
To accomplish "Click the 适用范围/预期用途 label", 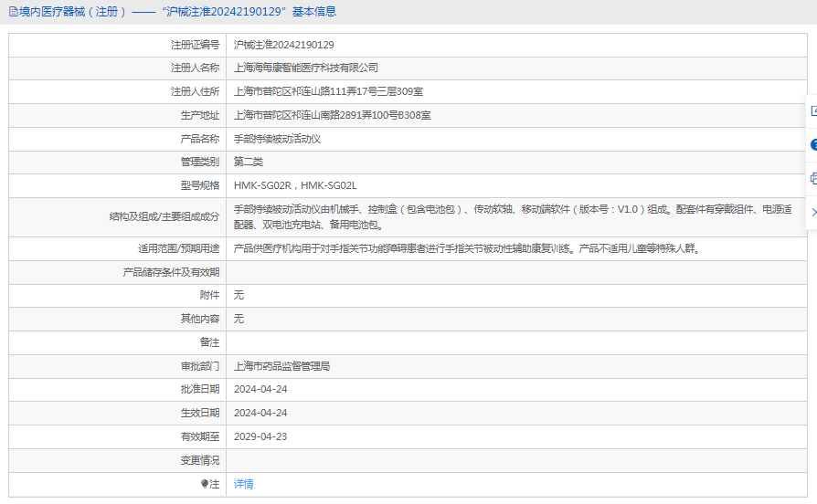I will 179,249.
